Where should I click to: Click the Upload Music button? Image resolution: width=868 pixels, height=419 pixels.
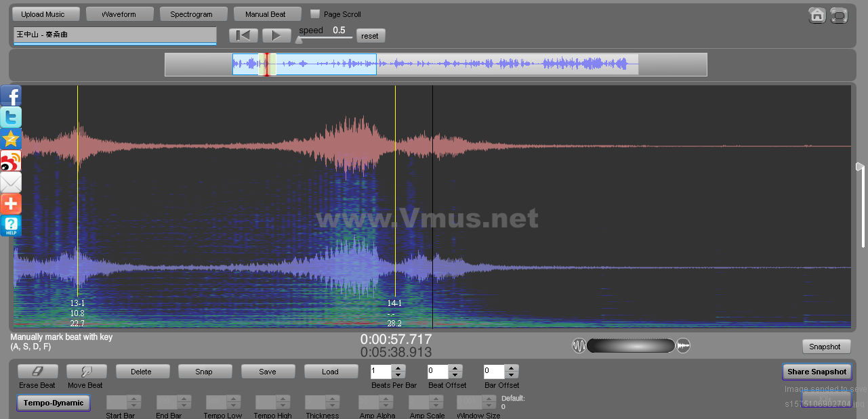pos(43,14)
